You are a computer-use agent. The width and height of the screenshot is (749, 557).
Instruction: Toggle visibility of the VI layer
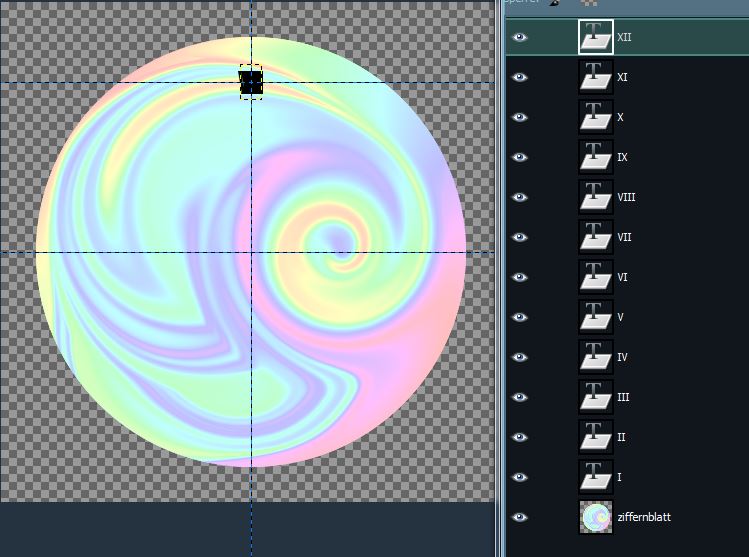pyautogui.click(x=519, y=277)
